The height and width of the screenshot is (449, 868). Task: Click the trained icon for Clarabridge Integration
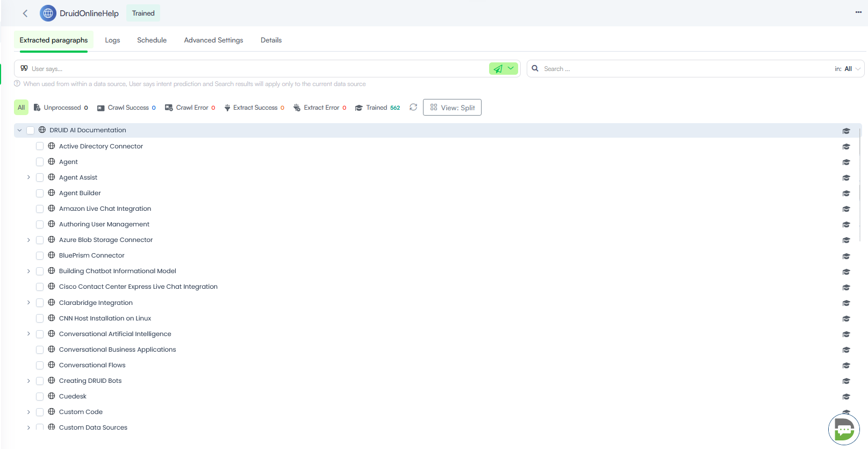pos(847,303)
